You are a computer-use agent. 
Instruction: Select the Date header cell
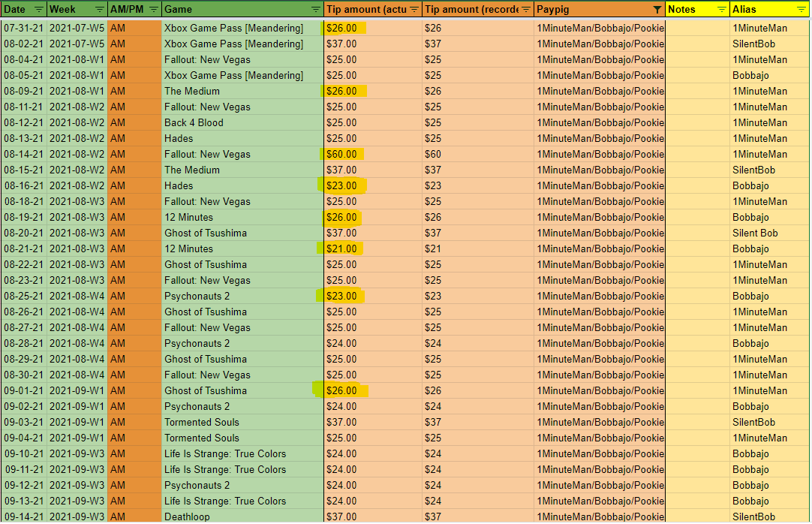click(x=24, y=9)
